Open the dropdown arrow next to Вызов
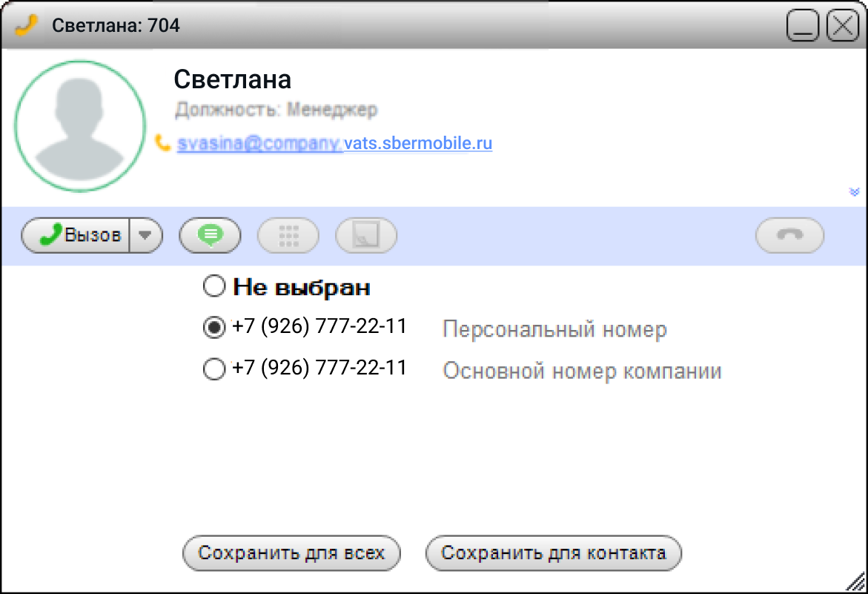This screenshot has width=868, height=594. click(146, 236)
